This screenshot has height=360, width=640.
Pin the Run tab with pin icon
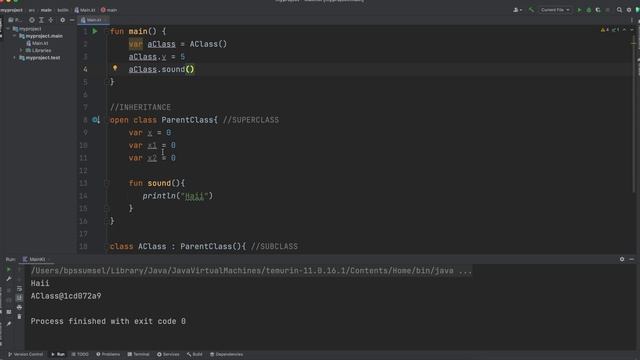[9, 324]
